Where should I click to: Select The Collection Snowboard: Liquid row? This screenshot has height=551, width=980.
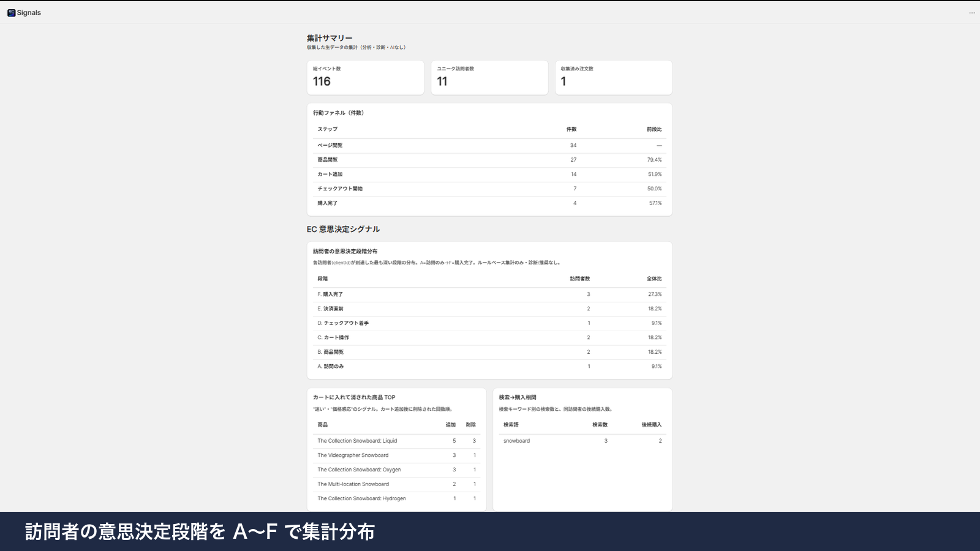396,441
